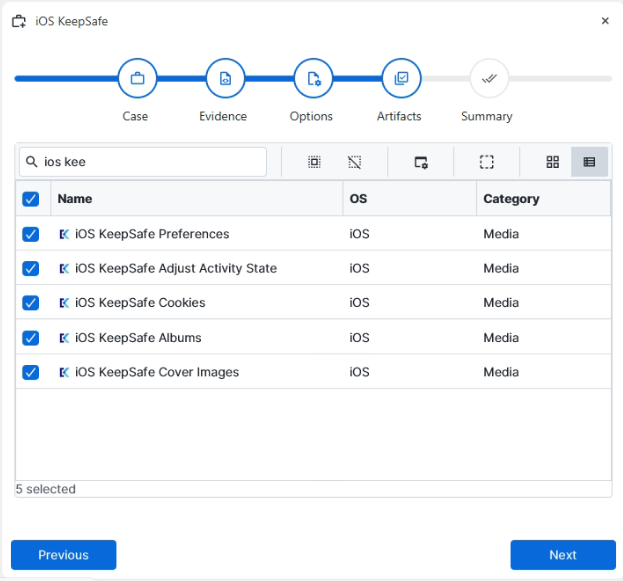Click Media cell in Albums row
This screenshot has width=623, height=581.
501,338
